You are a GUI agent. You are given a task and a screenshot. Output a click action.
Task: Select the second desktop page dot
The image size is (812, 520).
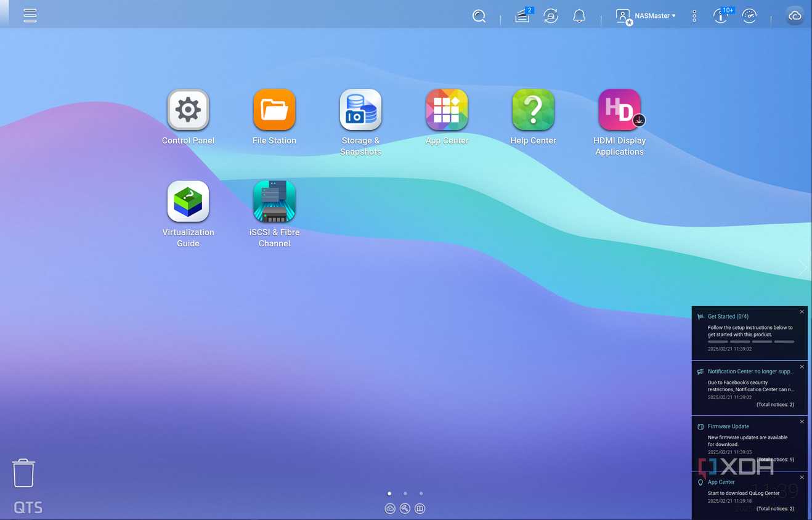coord(405,494)
